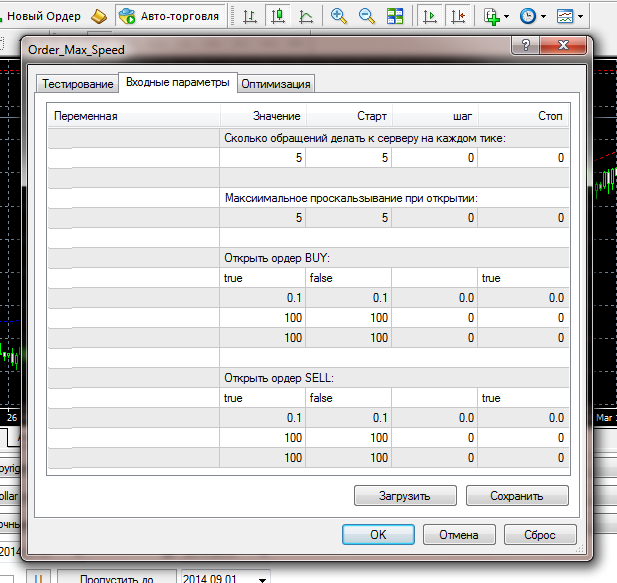Image resolution: width=617 pixels, height=583 pixels.
Task: Click the add indicators icon
Action: point(491,17)
